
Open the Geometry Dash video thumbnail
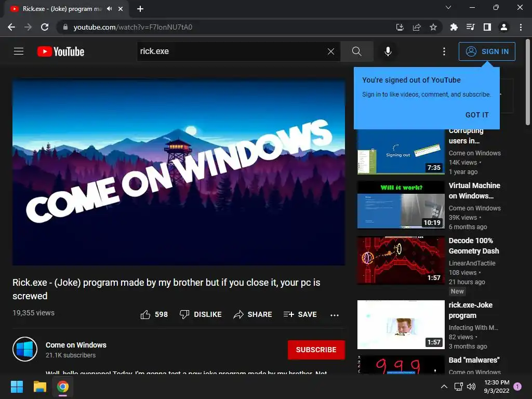coord(401,260)
